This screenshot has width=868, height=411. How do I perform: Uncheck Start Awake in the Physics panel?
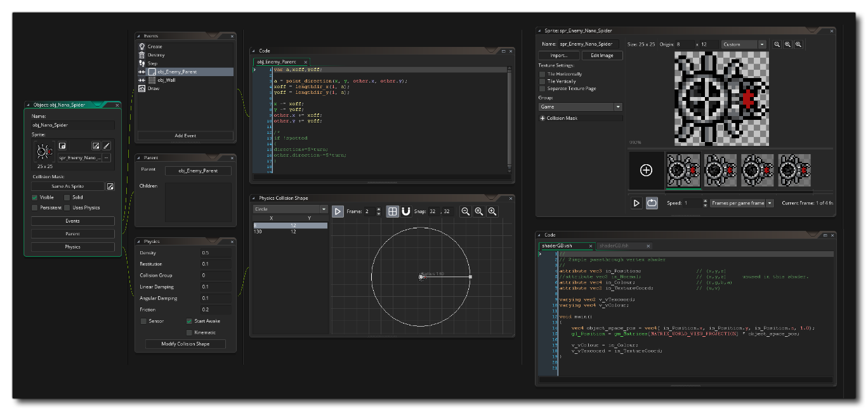pos(188,322)
